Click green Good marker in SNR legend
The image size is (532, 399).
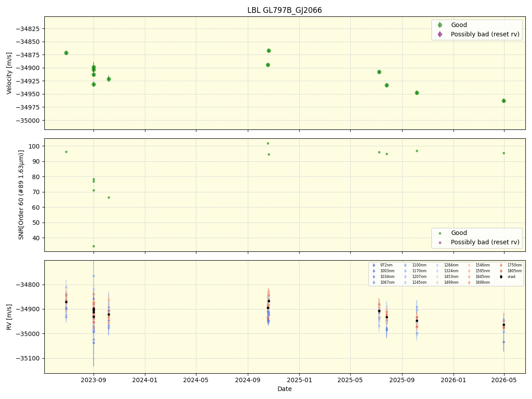440,233
